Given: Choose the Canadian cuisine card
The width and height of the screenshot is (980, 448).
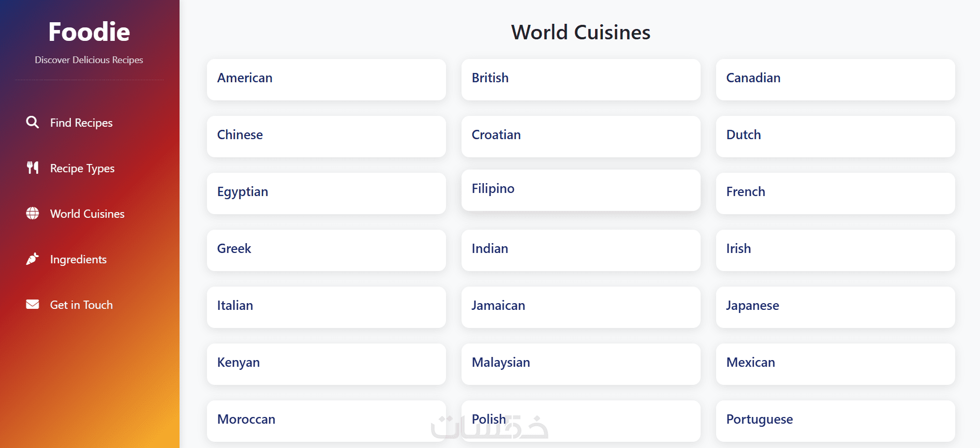Looking at the screenshot, I should click(x=835, y=79).
